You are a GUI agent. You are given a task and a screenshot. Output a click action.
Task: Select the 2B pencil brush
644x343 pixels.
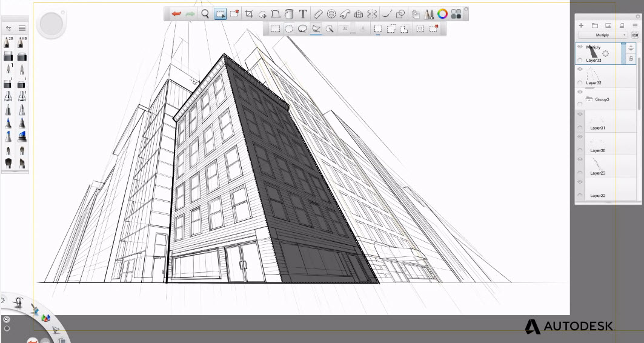click(8, 42)
